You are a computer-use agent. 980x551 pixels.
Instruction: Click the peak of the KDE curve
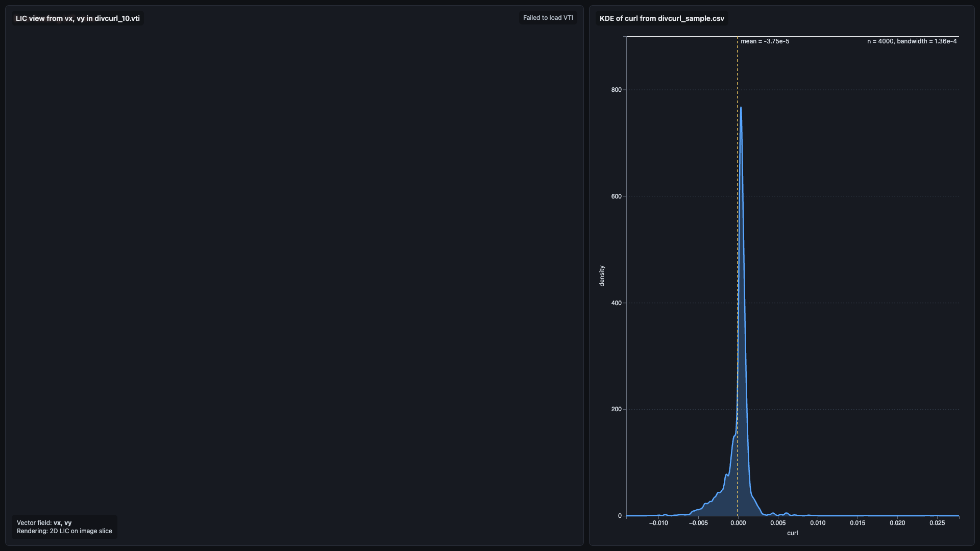(741, 107)
